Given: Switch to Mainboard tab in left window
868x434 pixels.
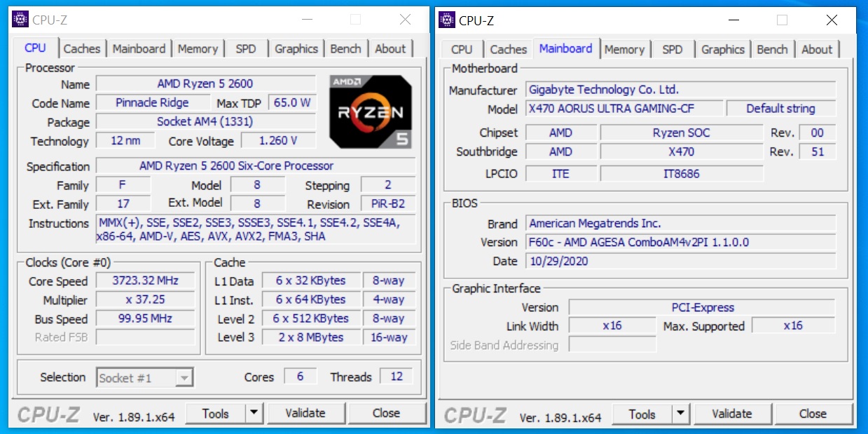Looking at the screenshot, I should click(x=139, y=48).
